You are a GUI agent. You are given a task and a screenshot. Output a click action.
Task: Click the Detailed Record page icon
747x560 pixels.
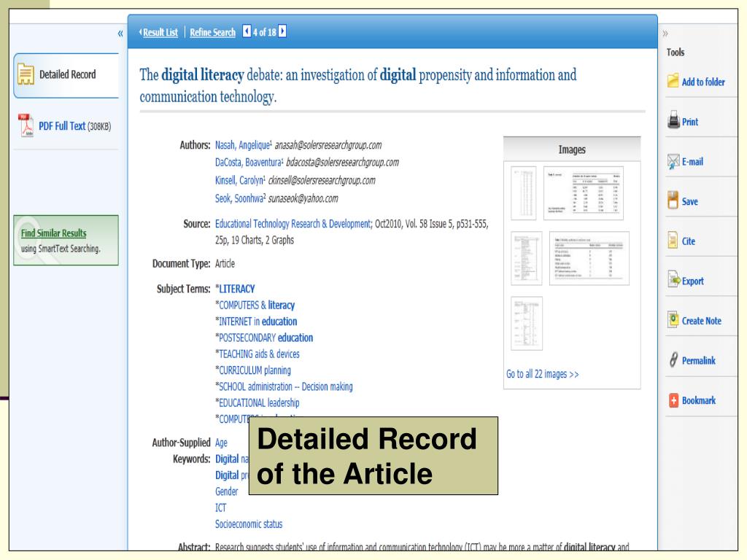(26, 74)
